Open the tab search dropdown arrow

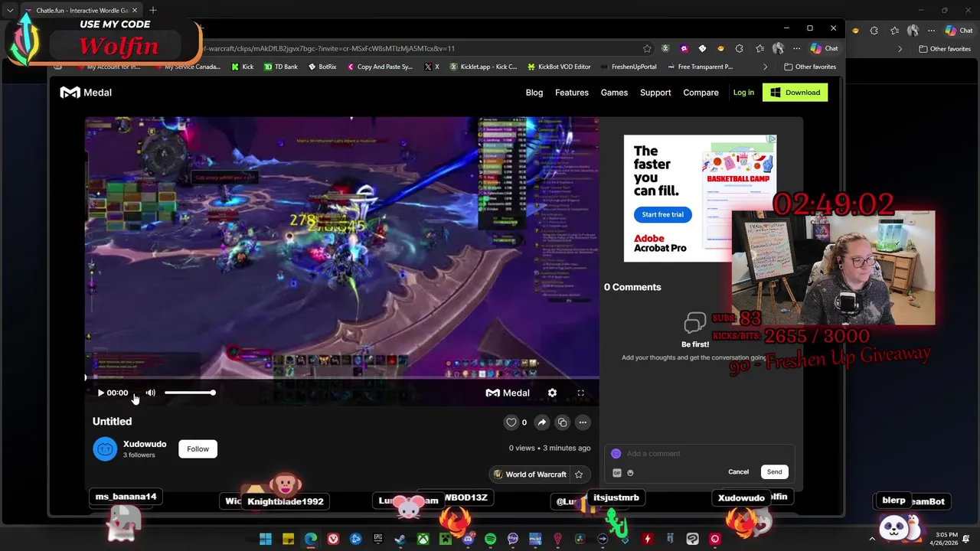point(10,10)
